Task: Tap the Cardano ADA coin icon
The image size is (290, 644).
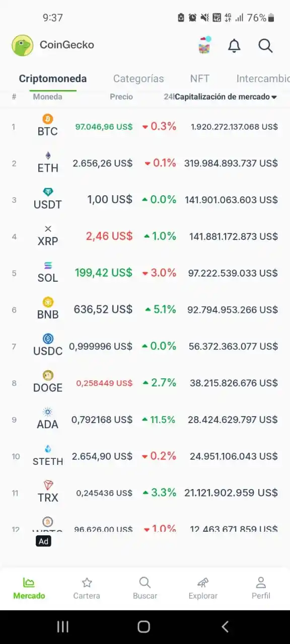Action: [48, 412]
